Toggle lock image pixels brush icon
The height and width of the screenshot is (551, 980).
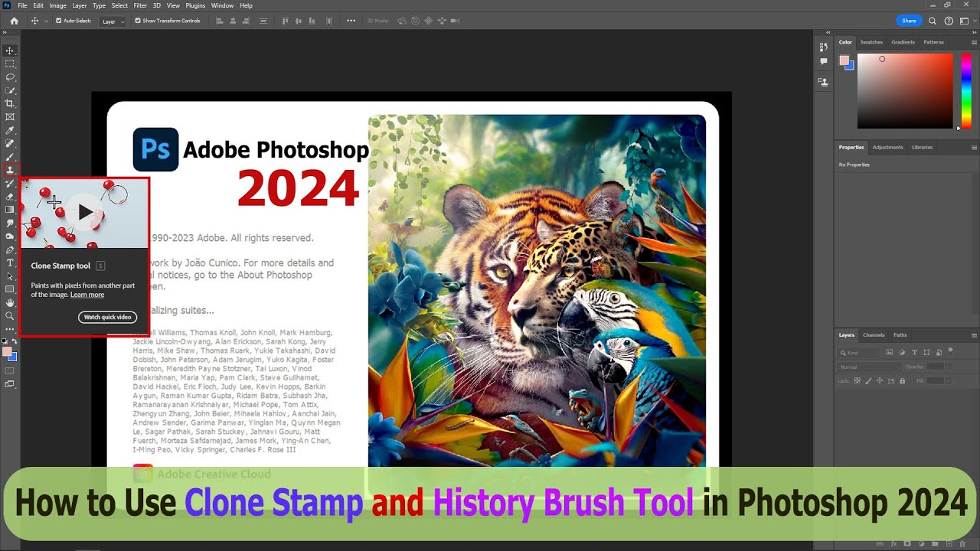[x=868, y=380]
